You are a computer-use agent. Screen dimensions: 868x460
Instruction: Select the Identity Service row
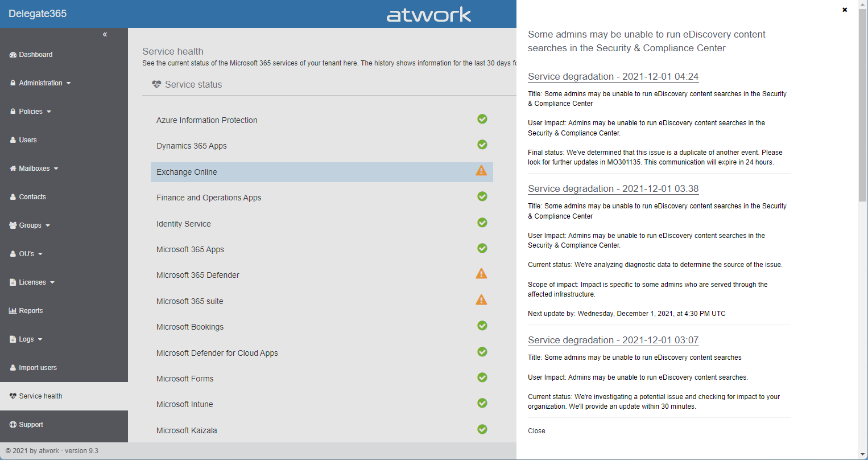(x=322, y=224)
